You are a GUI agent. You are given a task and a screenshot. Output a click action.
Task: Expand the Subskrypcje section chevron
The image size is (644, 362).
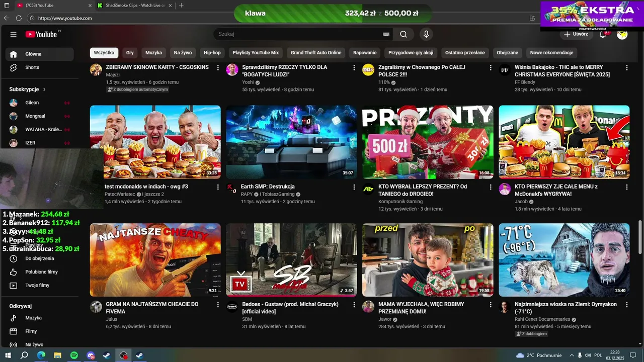tap(44, 89)
